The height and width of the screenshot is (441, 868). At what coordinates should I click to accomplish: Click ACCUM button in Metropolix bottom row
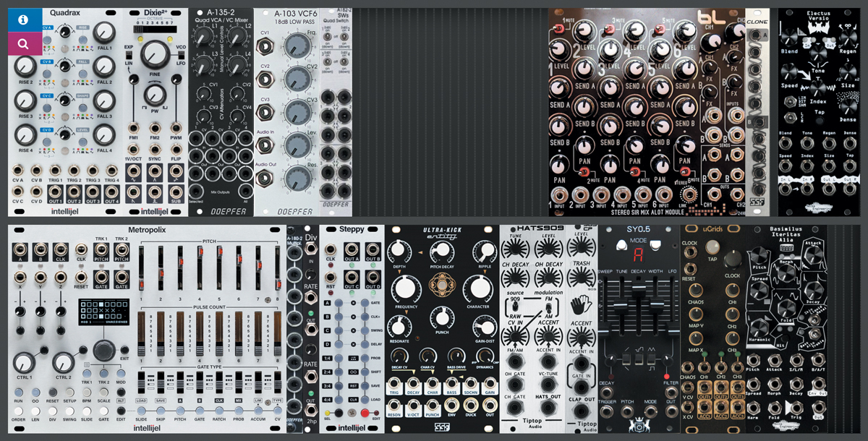(258, 411)
